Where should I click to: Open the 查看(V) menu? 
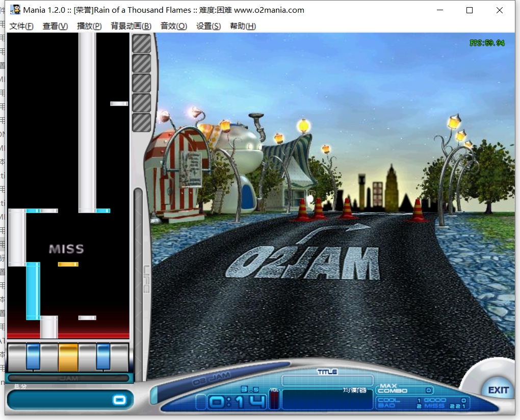[x=55, y=26]
